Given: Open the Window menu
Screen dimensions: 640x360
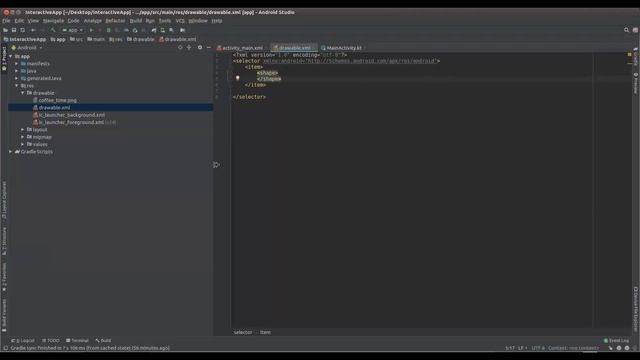Looking at the screenshot, I should (198, 20).
